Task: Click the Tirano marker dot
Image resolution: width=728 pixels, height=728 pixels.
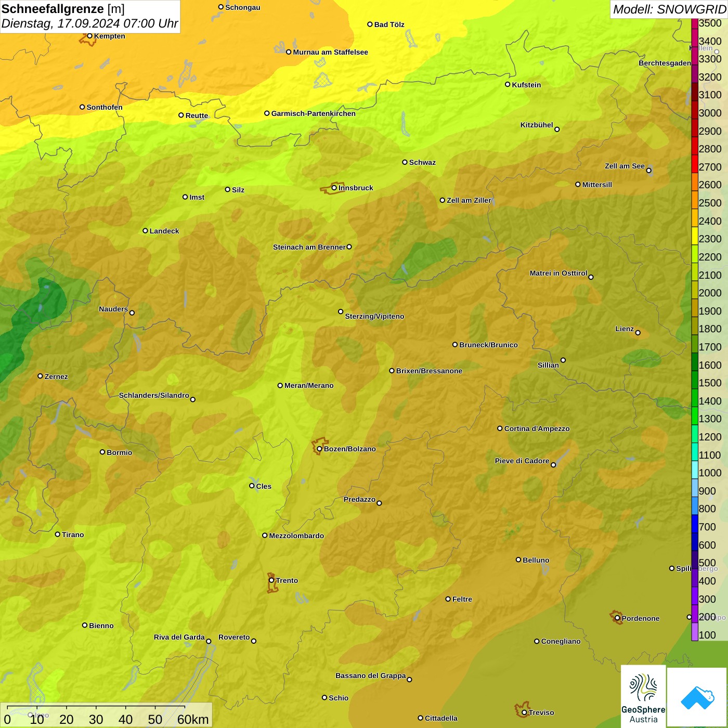Action: [x=58, y=534]
